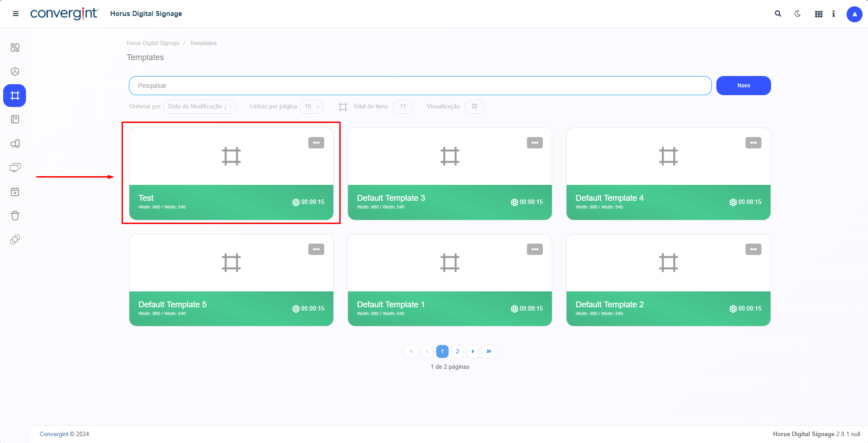Toggle dark mode with the moon icon
Image resolution: width=868 pixels, height=443 pixels.
[797, 14]
